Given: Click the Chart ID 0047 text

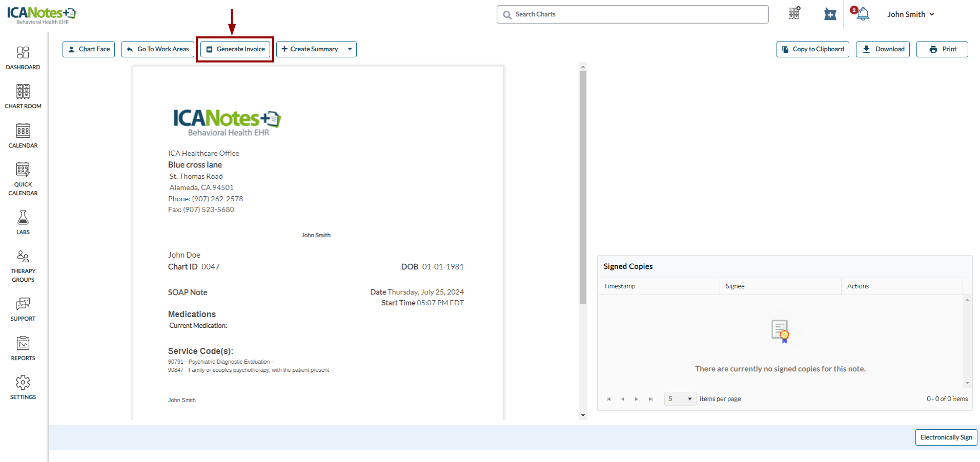Looking at the screenshot, I should [x=194, y=267].
